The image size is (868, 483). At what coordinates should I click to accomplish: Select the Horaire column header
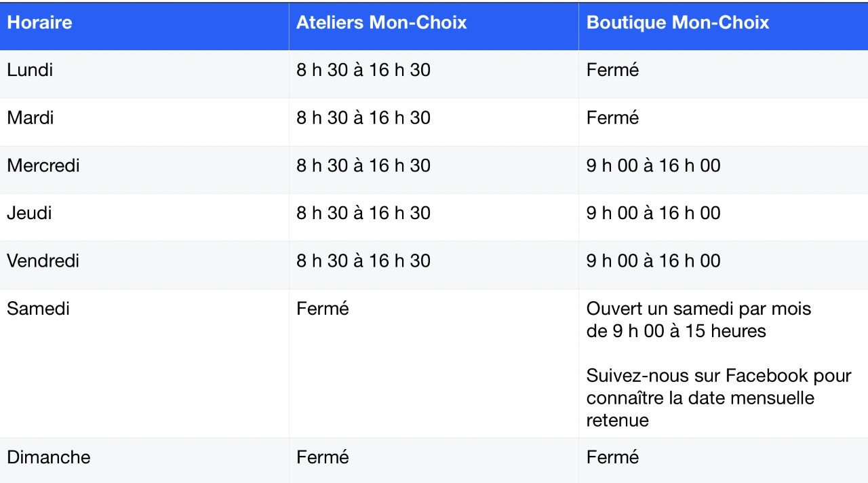coord(39,23)
